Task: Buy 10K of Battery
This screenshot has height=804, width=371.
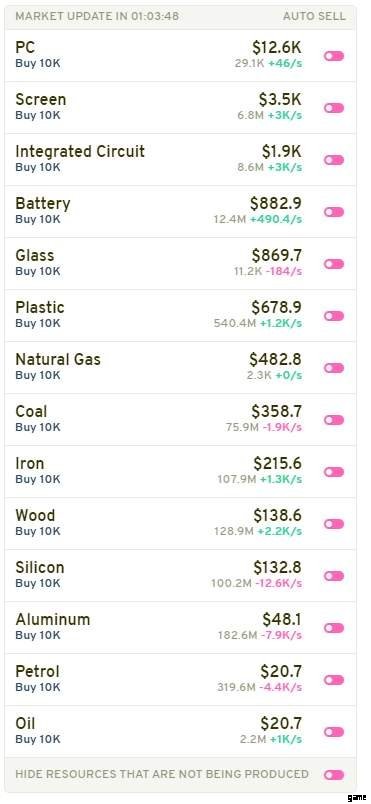Action: pyautogui.click(x=38, y=219)
